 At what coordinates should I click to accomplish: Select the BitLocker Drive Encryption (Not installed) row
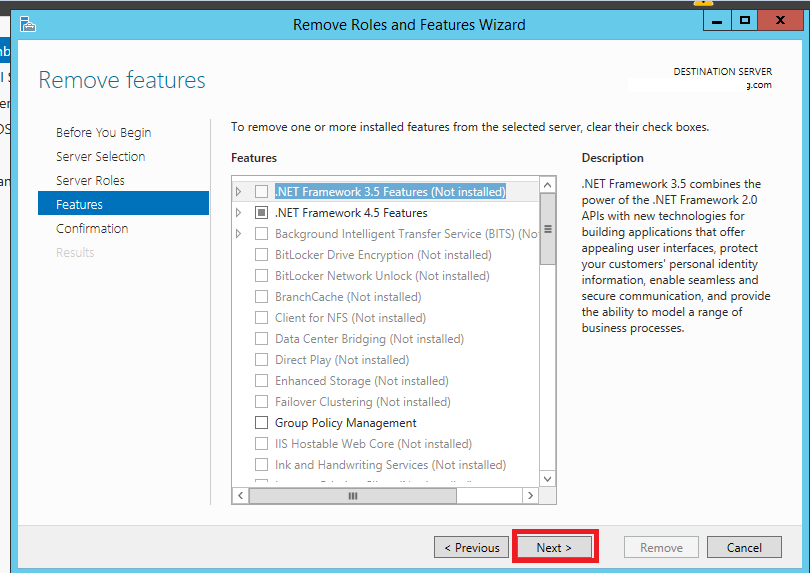click(x=383, y=255)
